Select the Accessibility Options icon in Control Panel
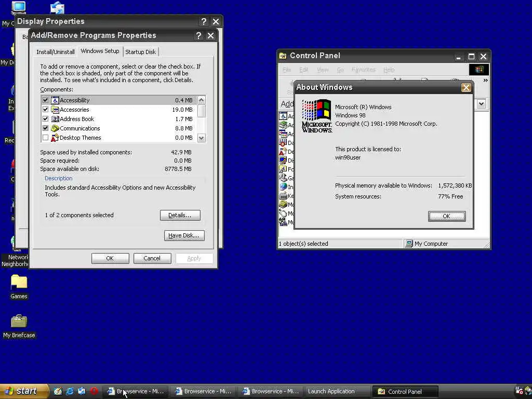Image resolution: width=532 pixels, height=399 pixels. [283, 116]
